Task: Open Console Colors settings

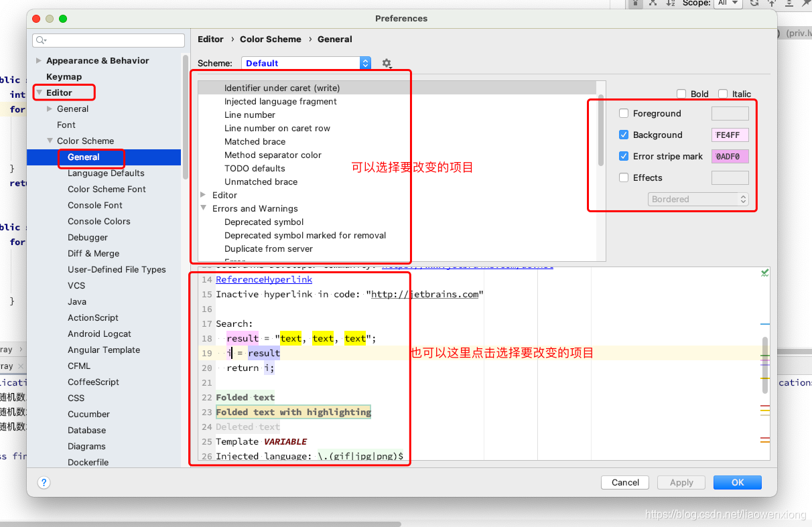Action: (x=99, y=221)
